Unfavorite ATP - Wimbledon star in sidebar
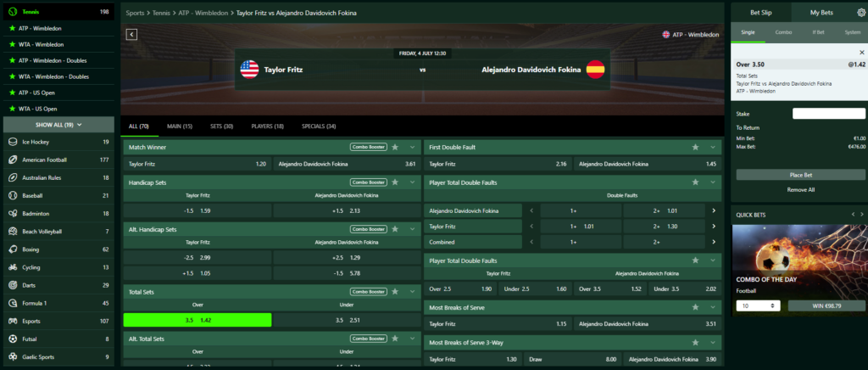This screenshot has width=868, height=370. pos(12,28)
